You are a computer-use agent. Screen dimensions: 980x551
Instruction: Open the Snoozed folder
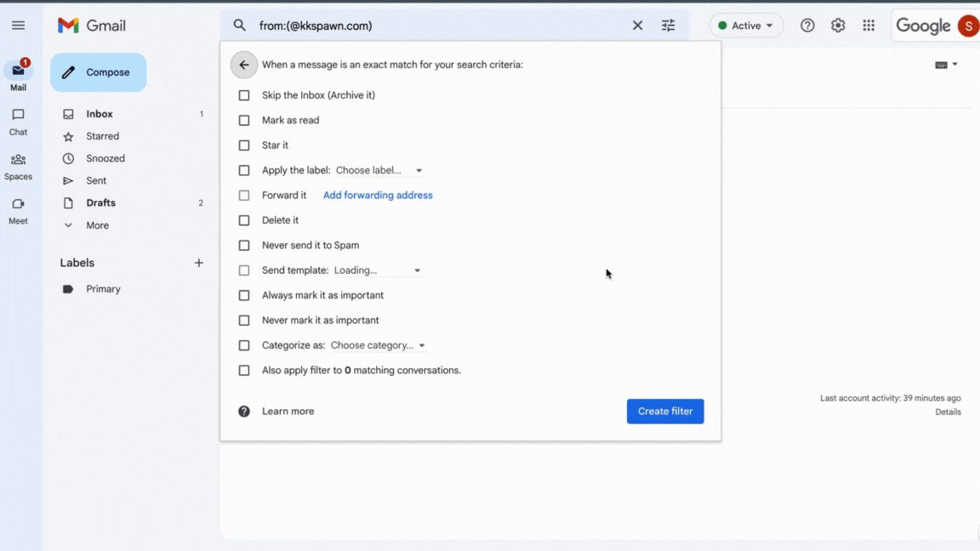(105, 159)
